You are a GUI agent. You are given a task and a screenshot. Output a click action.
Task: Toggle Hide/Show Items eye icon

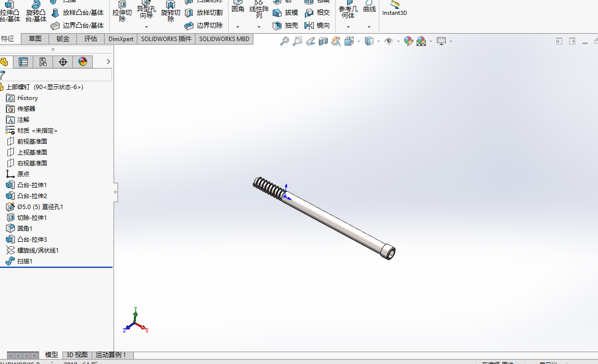coord(389,41)
